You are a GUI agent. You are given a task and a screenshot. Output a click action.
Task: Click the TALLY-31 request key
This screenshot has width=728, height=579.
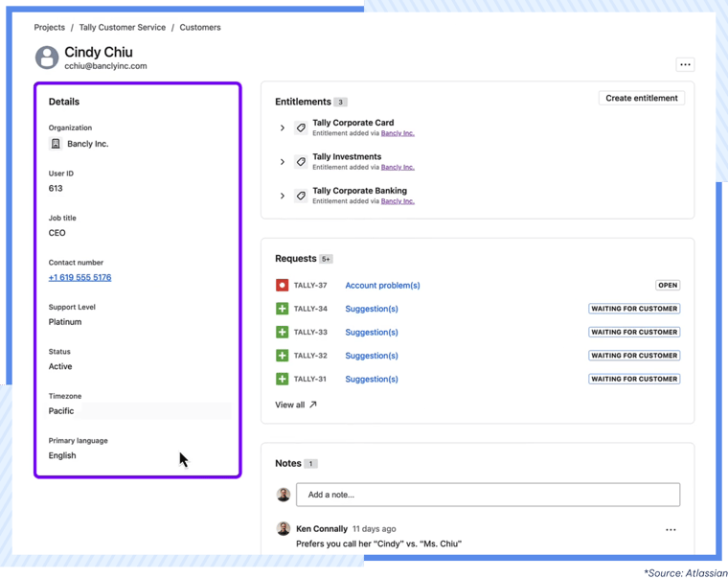click(310, 380)
